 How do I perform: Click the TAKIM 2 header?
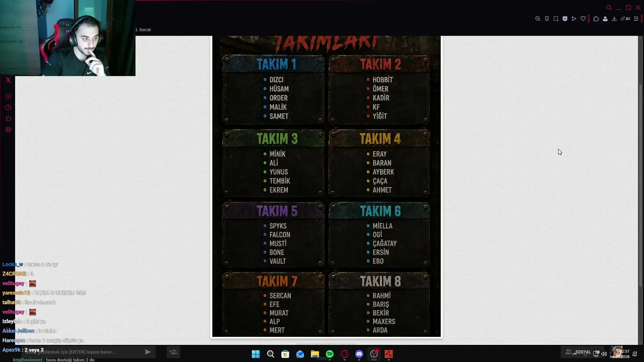380,64
